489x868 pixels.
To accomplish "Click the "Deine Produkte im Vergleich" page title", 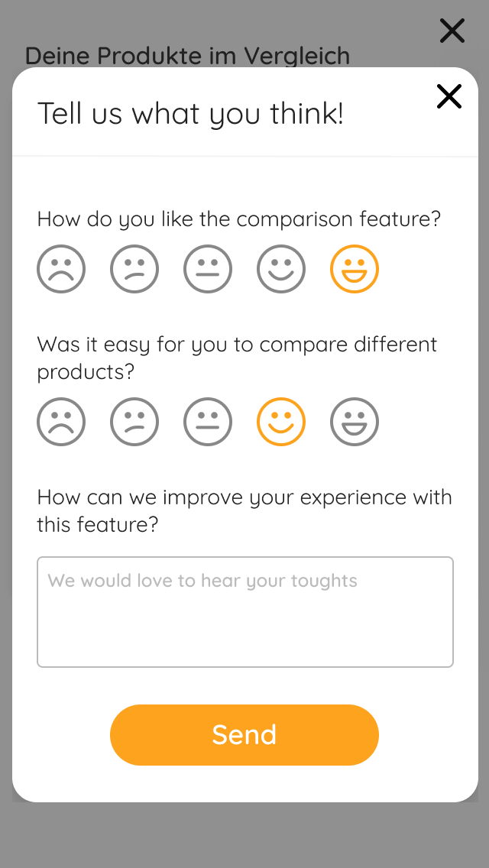I will pos(187,56).
